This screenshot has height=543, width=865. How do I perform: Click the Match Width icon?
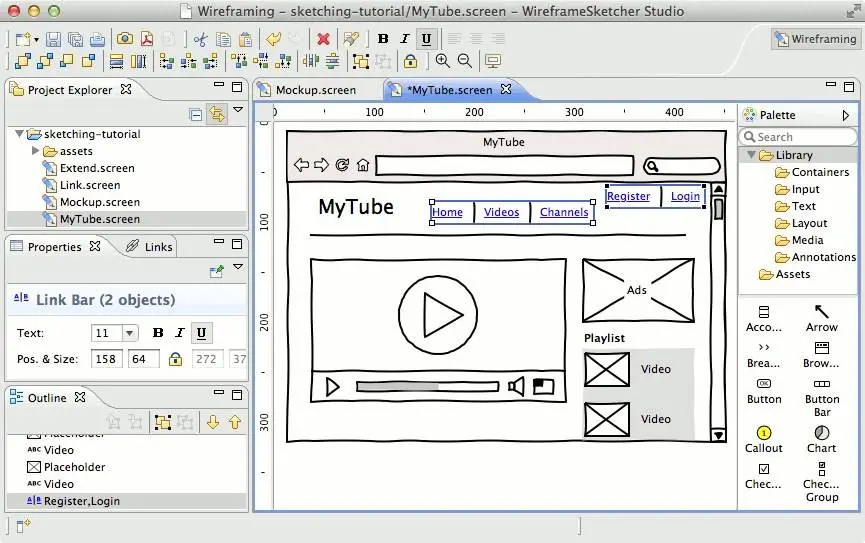(x=116, y=61)
